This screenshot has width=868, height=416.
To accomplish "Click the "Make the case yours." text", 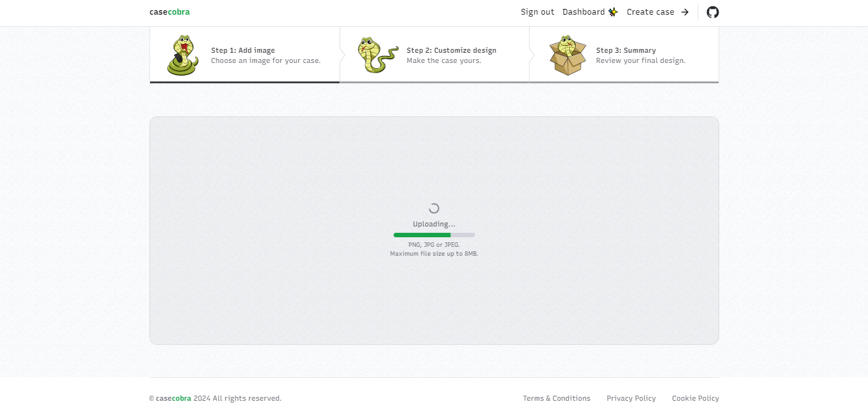I will click(x=444, y=61).
